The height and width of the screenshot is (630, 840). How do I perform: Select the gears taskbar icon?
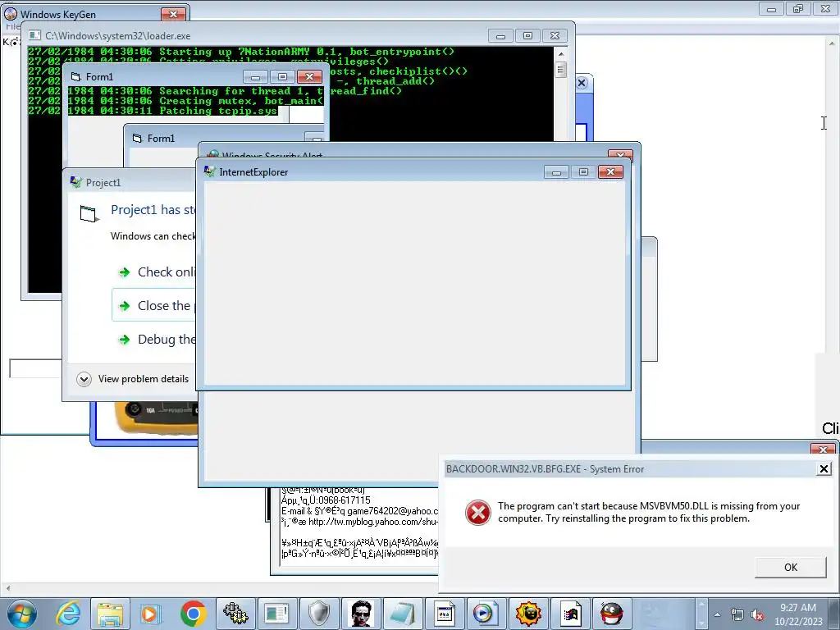[235, 614]
